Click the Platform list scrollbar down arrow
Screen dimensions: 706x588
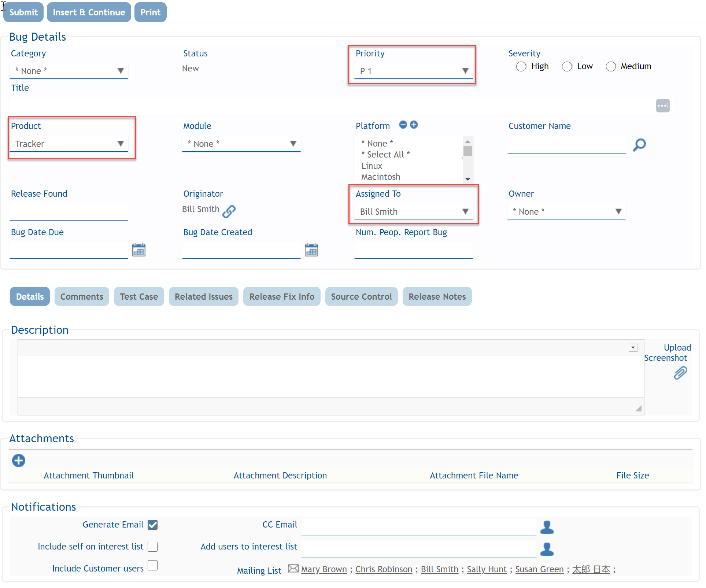(x=467, y=179)
